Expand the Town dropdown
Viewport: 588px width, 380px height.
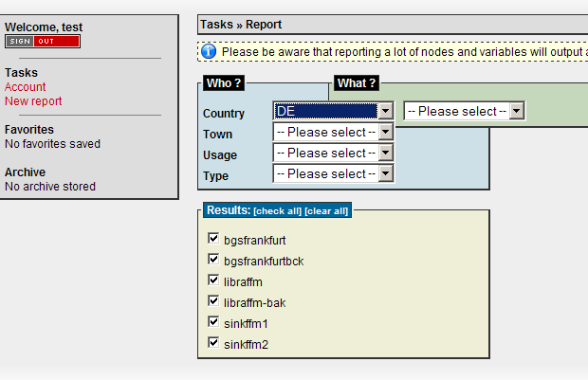[334, 132]
